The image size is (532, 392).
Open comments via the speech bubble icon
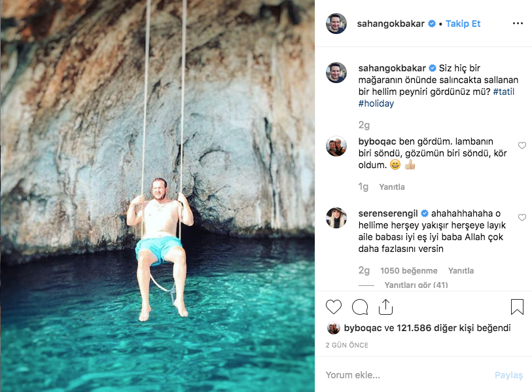(x=360, y=307)
